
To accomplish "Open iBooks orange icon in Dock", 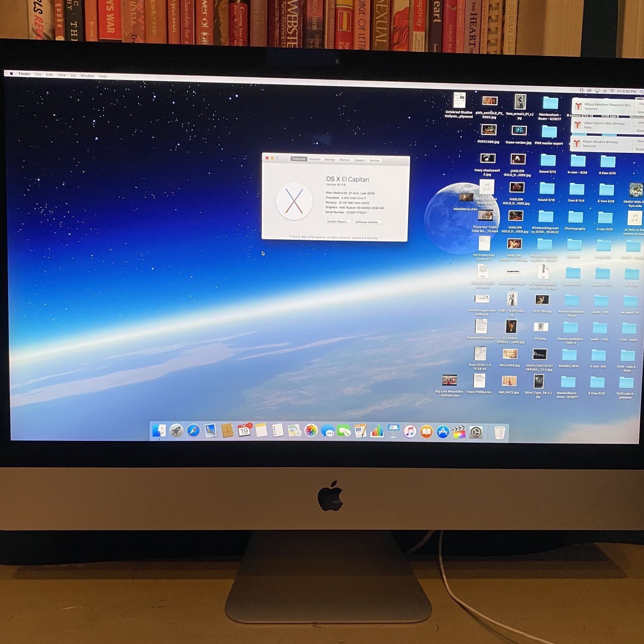I will 426,432.
